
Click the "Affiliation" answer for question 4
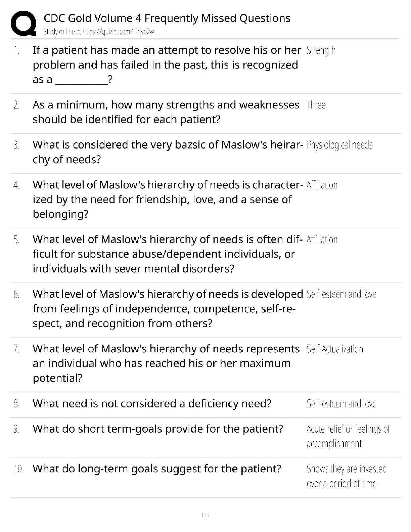pos(322,185)
